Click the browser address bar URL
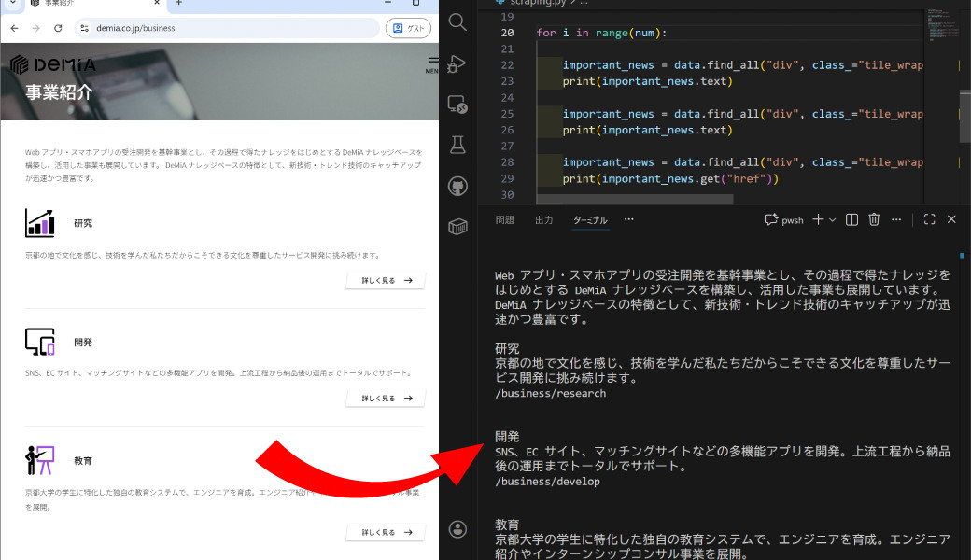 coord(135,28)
